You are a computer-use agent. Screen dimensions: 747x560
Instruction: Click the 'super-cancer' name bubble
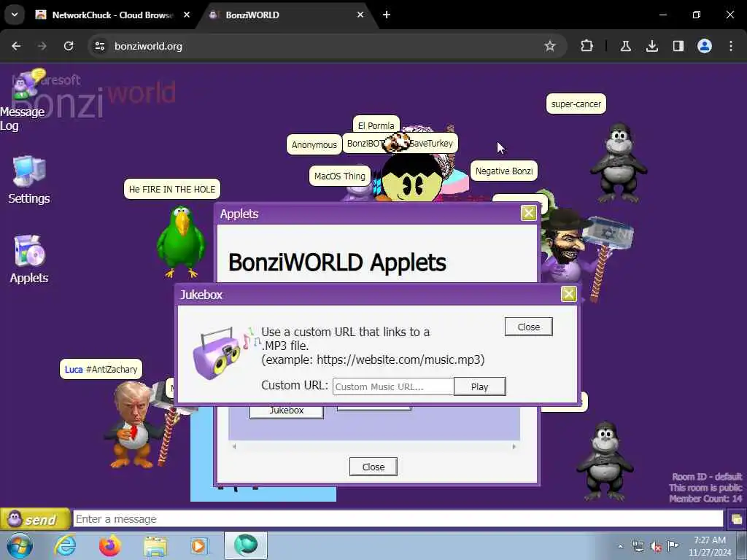pyautogui.click(x=576, y=104)
